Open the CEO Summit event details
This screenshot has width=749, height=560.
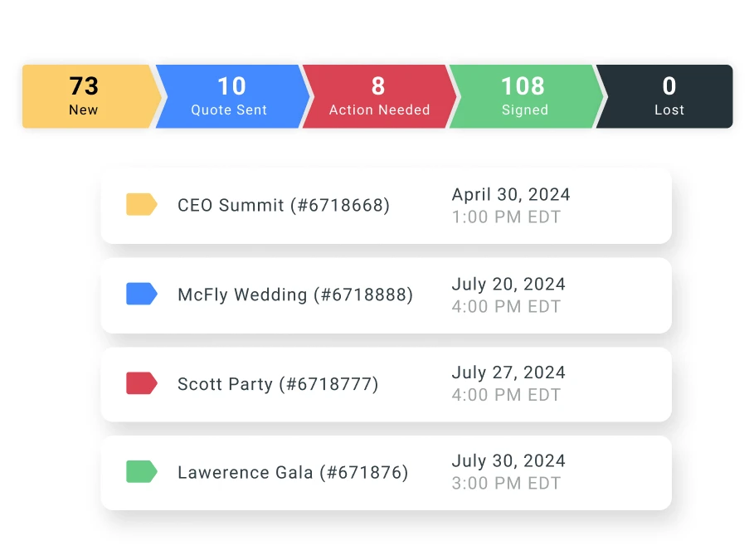pos(283,205)
